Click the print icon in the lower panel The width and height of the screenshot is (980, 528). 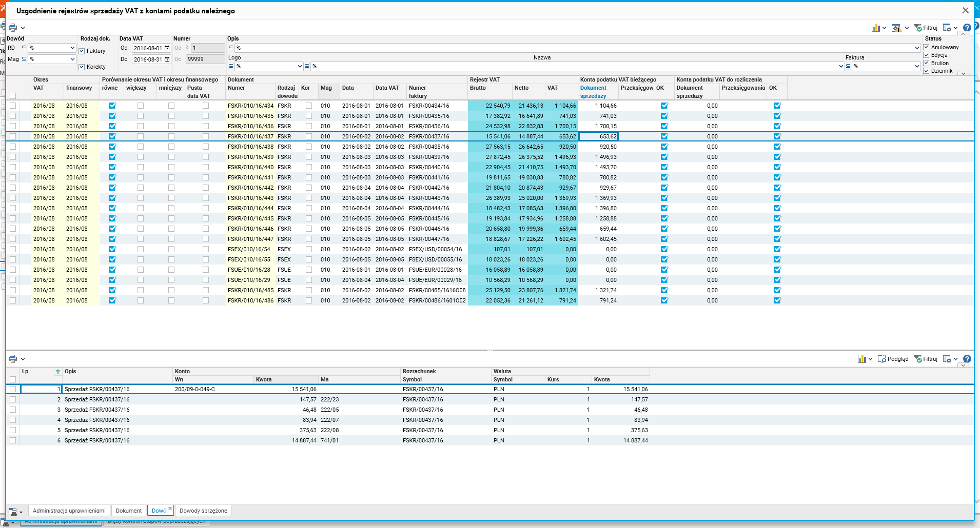tap(13, 359)
